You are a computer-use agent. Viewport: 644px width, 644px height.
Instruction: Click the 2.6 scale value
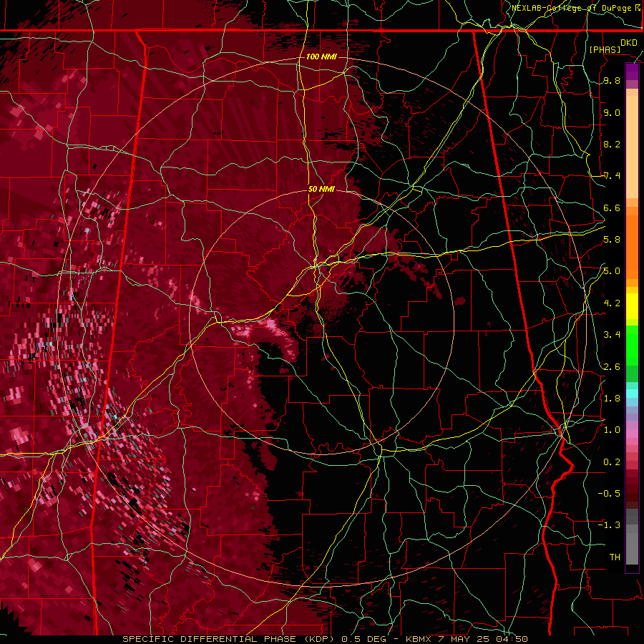(x=612, y=367)
